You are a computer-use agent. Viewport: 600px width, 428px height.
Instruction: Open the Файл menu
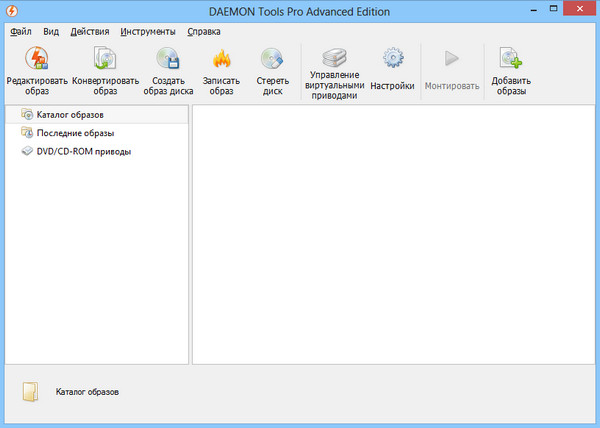(20, 31)
